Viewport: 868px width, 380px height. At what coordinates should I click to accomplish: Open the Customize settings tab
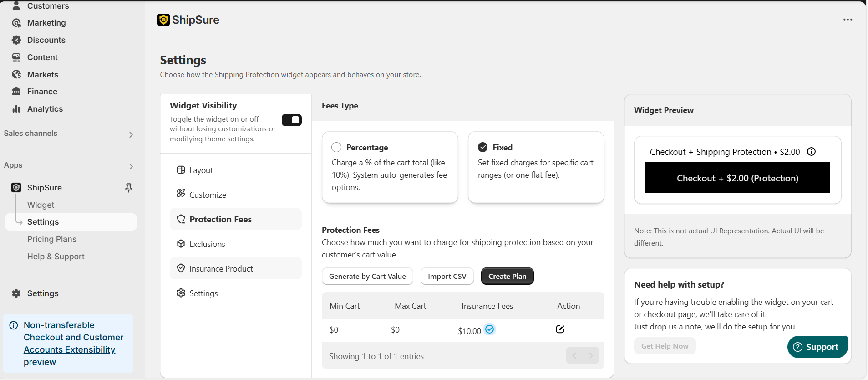tap(236, 195)
